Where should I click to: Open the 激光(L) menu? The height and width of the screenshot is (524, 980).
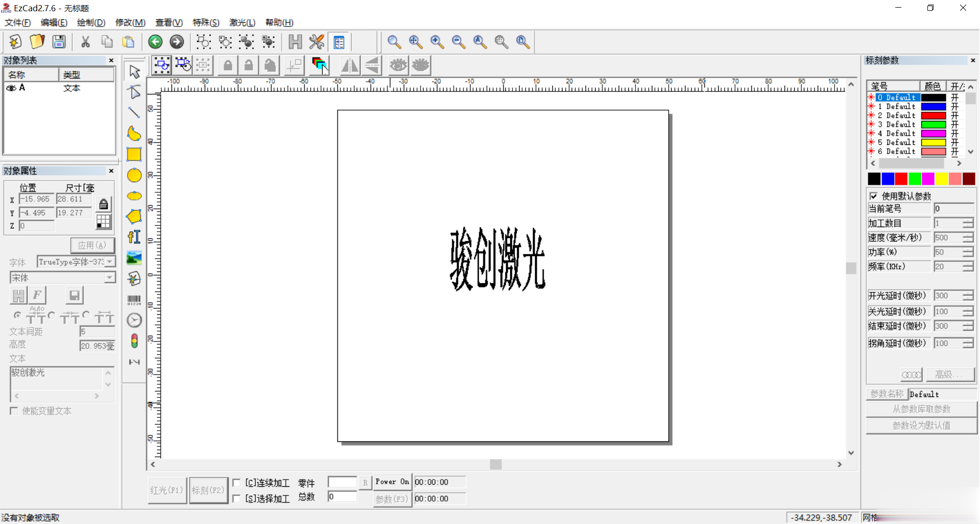pyautogui.click(x=242, y=22)
